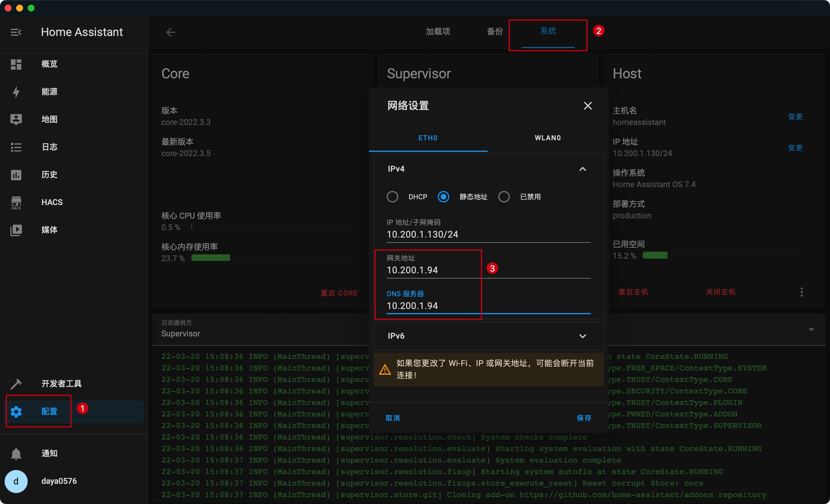
Task: Select the disabled (已禁用) radio button
Action: (x=504, y=197)
